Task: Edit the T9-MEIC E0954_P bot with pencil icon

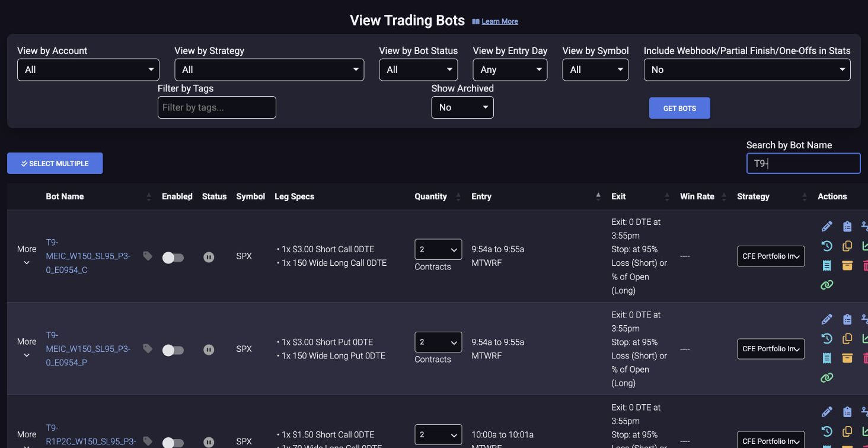Action: pyautogui.click(x=826, y=319)
